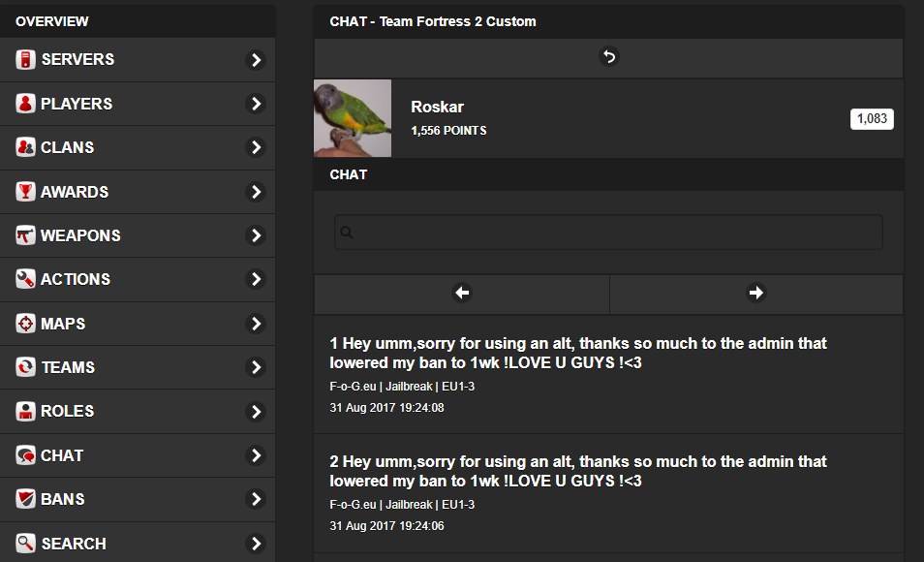The image size is (924, 562).
Task: Click the Bans shield icon
Action: [x=25, y=499]
